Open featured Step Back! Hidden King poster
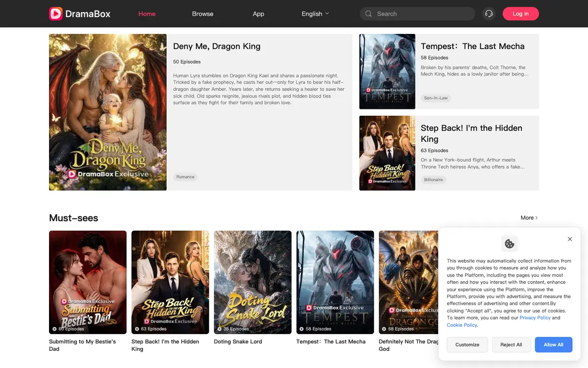This screenshot has height=368, width=588. pyautogui.click(x=387, y=153)
